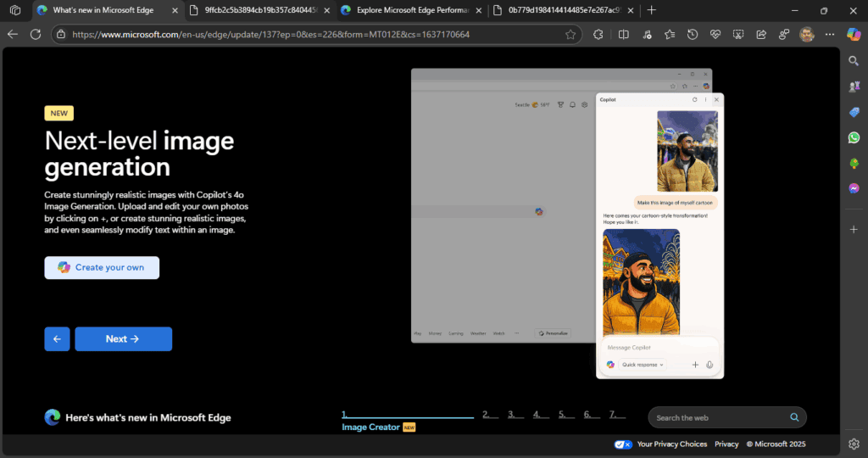Open the Privacy link in the footer
Viewport: 868px width, 458px height.
[726, 444]
